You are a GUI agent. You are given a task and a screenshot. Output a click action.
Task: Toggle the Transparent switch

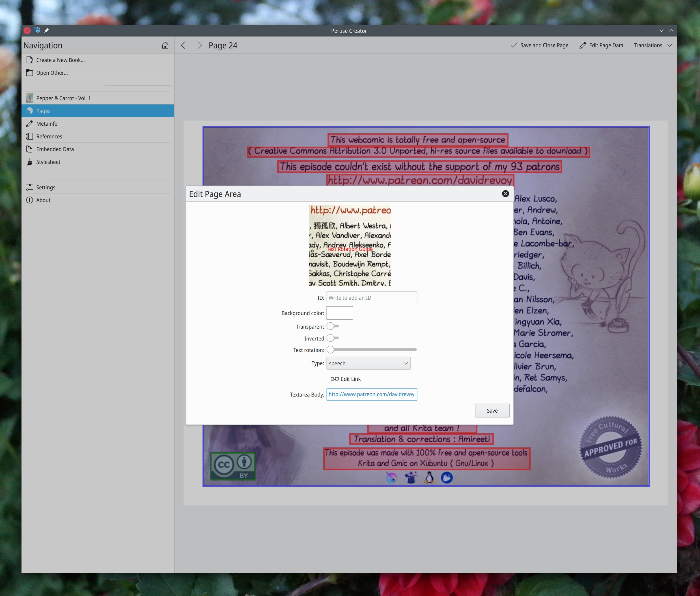click(333, 326)
